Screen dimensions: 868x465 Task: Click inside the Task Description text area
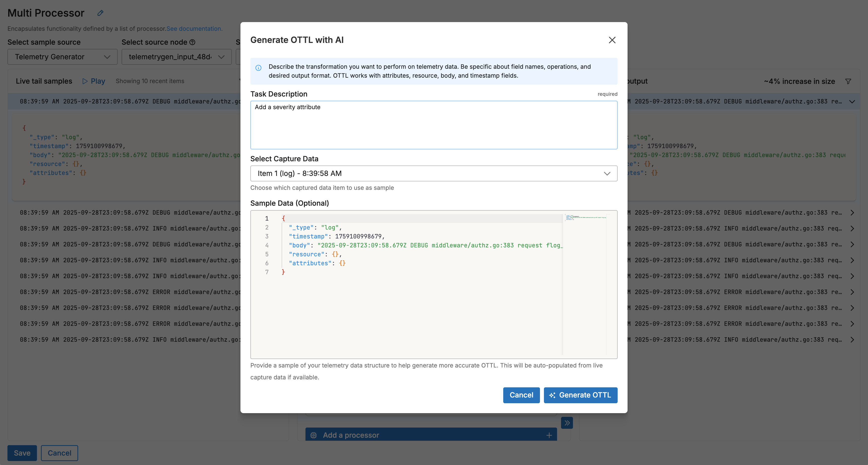pos(434,125)
